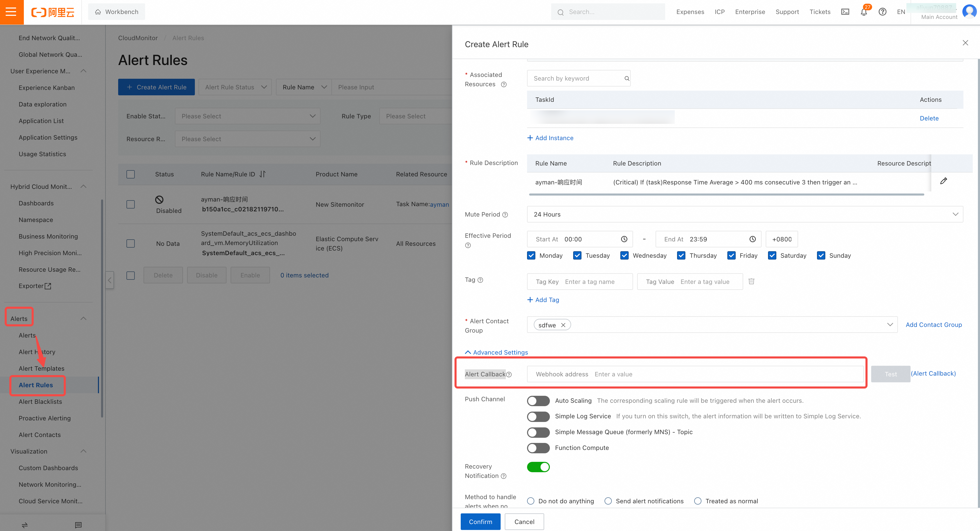Click the tag row trash icon
Viewport: 980px width, 531px height.
point(751,282)
